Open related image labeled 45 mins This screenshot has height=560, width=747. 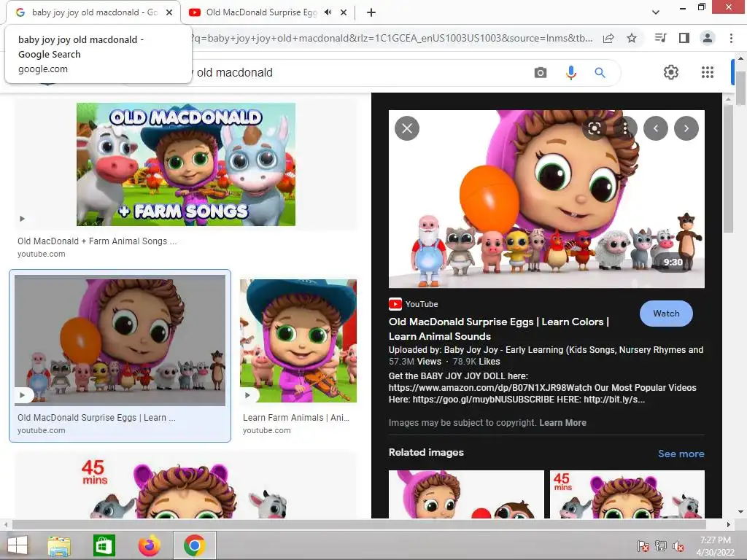click(x=627, y=494)
